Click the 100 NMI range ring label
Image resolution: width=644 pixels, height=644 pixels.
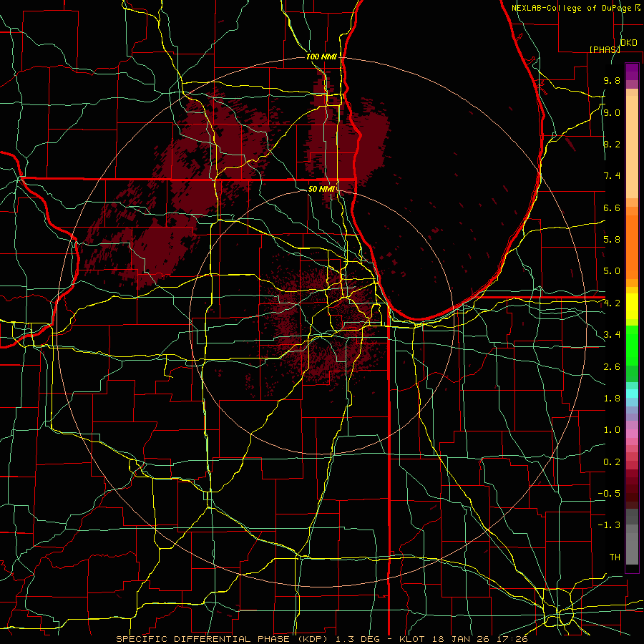pyautogui.click(x=321, y=57)
